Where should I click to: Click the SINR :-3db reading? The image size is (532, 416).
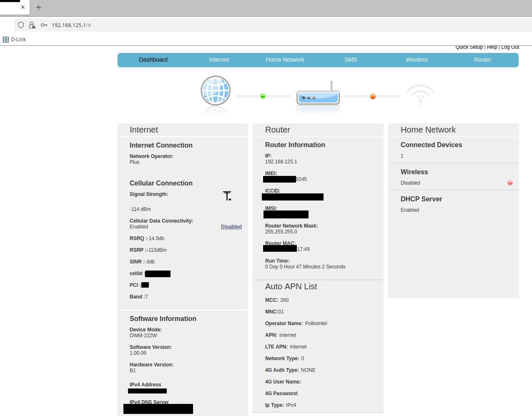click(x=142, y=262)
